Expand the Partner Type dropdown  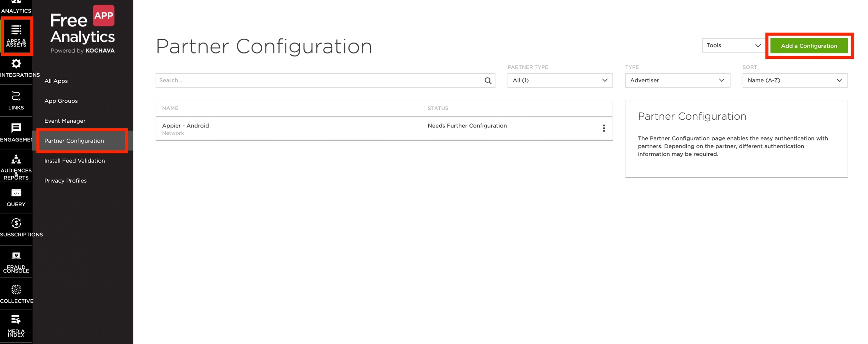pos(560,81)
